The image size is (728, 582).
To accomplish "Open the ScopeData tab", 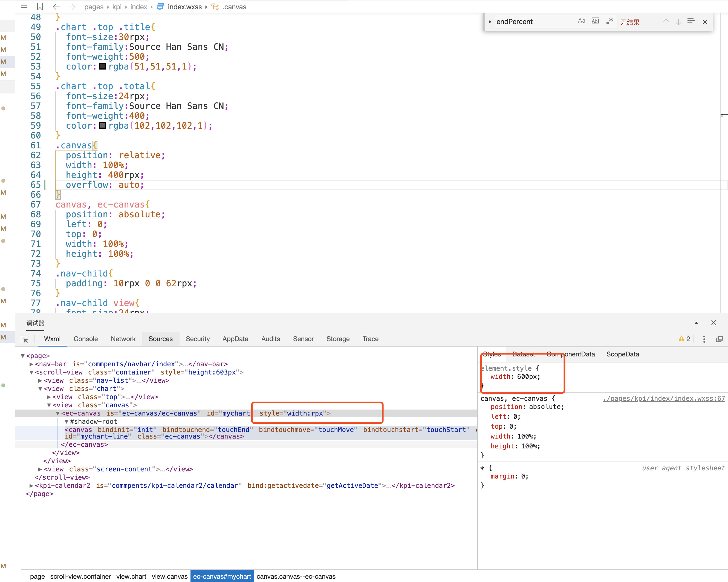I will pyautogui.click(x=622, y=354).
